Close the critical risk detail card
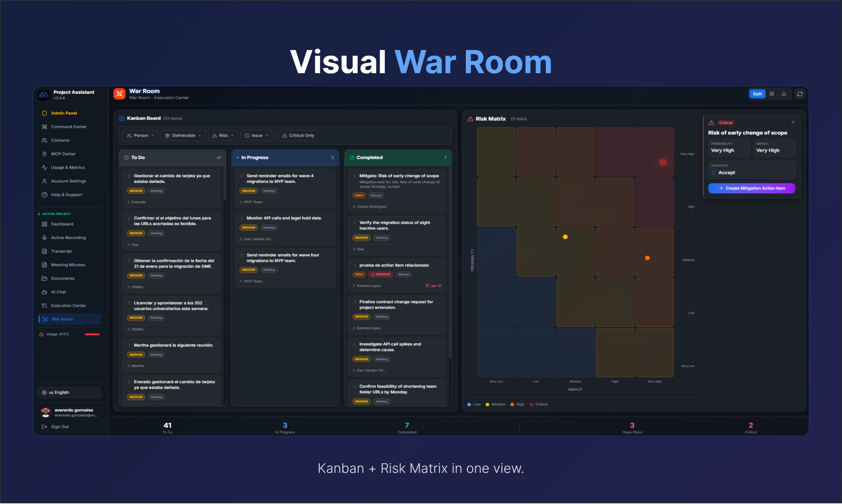The height and width of the screenshot is (504, 842). (792, 122)
